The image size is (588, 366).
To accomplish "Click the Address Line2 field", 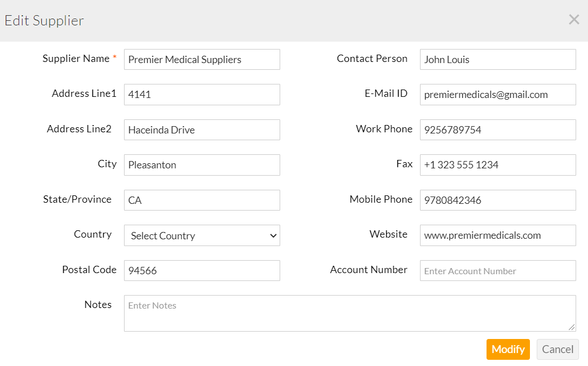I will click(x=201, y=130).
